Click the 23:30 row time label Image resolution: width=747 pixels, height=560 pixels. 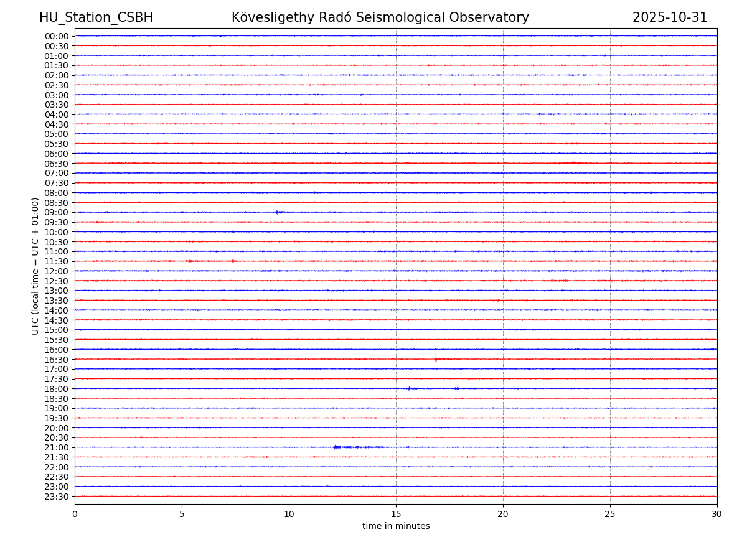click(x=57, y=497)
